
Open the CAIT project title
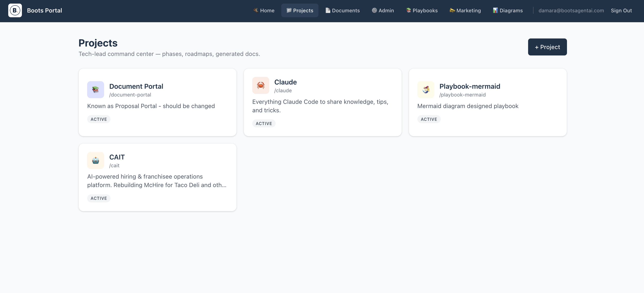click(x=117, y=157)
